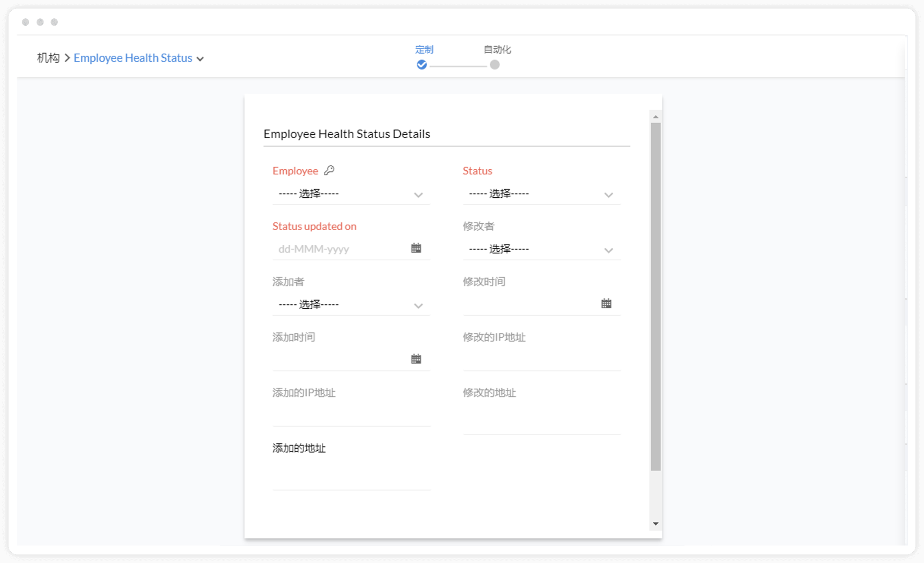The image size is (924, 563).
Task: Click scrollbar down arrow in form panel
Action: pos(656,524)
